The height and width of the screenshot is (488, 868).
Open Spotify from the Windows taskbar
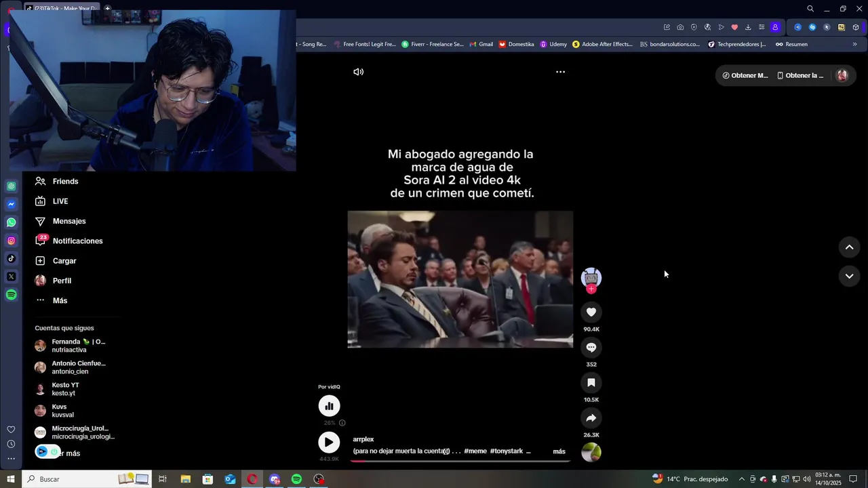click(297, 479)
